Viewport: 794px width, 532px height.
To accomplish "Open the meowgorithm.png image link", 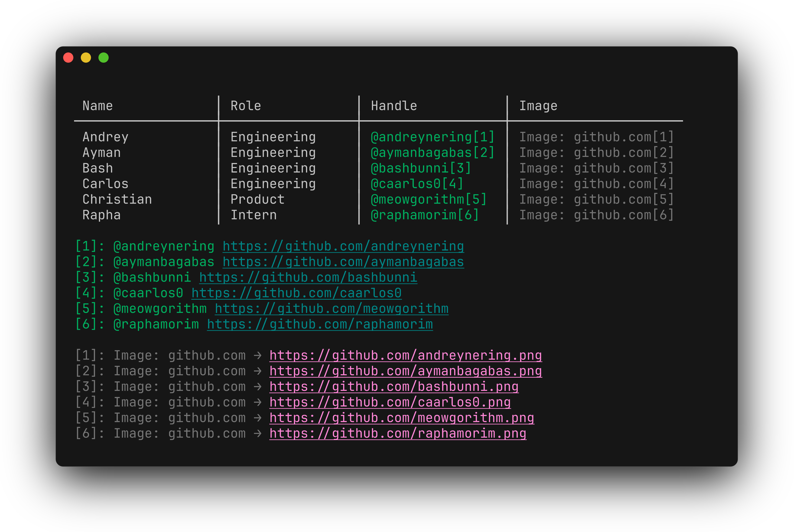I will click(x=402, y=418).
